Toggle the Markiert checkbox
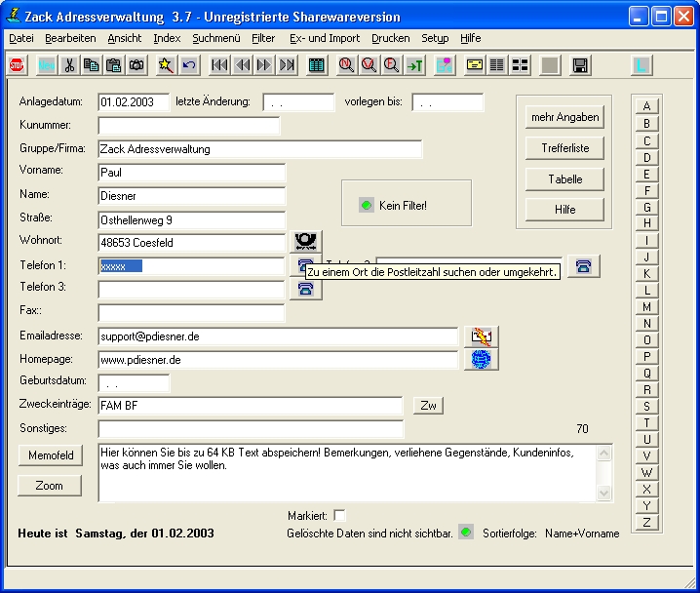Screen dimensions: 700x593 click(339, 515)
